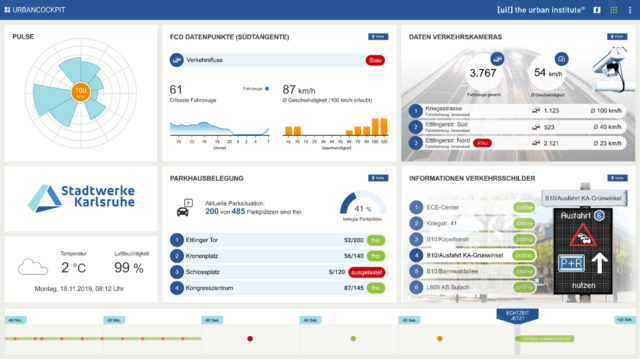The height and width of the screenshot is (360, 640).
Task: Open the green apps grid icon
Action: pyautogui.click(x=613, y=10)
